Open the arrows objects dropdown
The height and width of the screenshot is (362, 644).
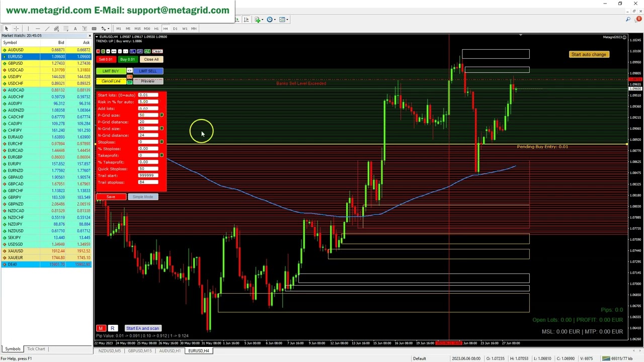coord(105,29)
